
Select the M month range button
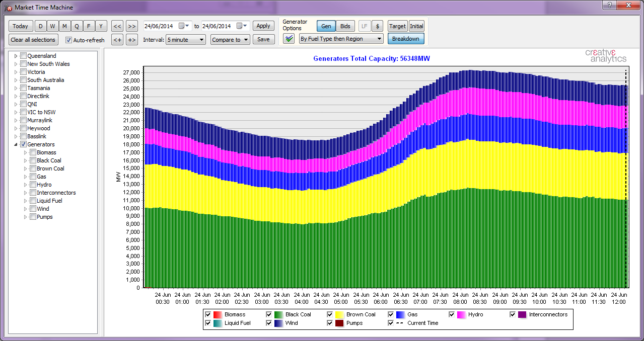[65, 26]
